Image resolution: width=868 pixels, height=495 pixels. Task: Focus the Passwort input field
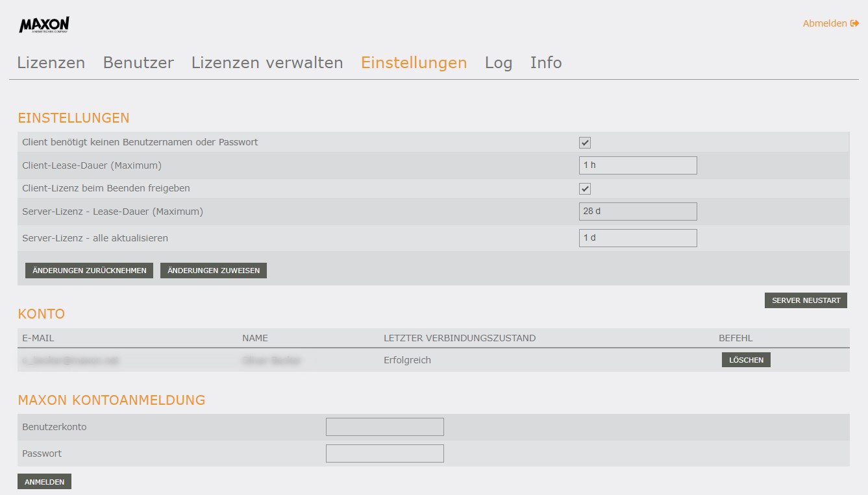[384, 453]
